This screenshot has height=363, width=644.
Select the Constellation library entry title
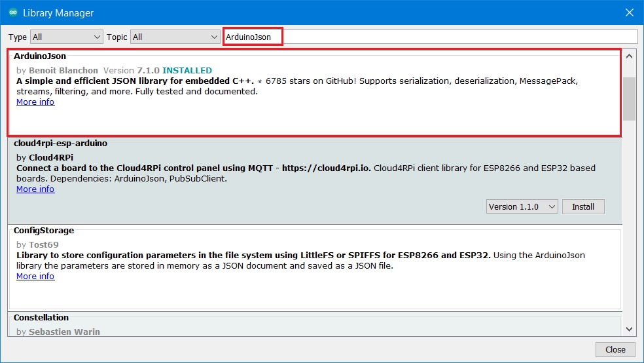[x=41, y=318]
